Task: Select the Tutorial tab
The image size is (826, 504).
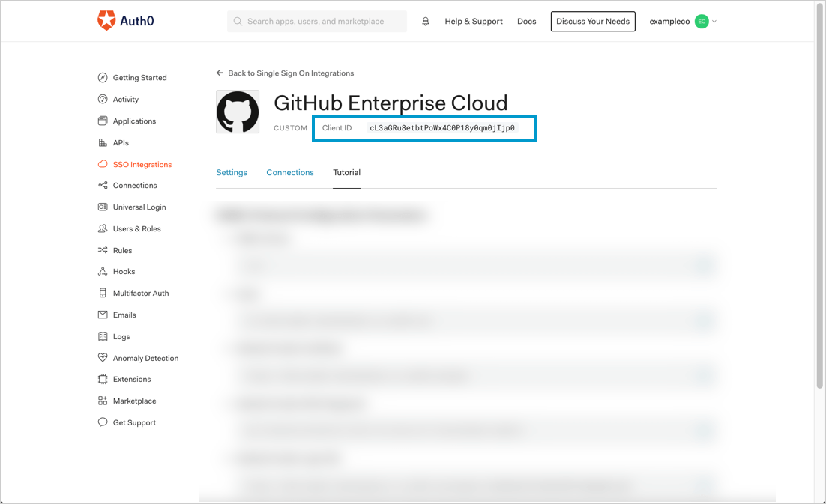Action: tap(346, 172)
